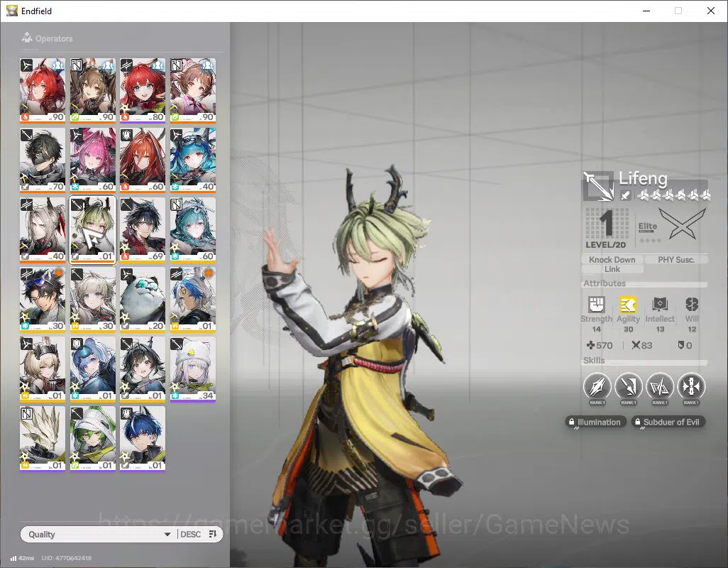Click Lifeng's six-star rarity row
This screenshot has width=728, height=568.
tap(673, 196)
